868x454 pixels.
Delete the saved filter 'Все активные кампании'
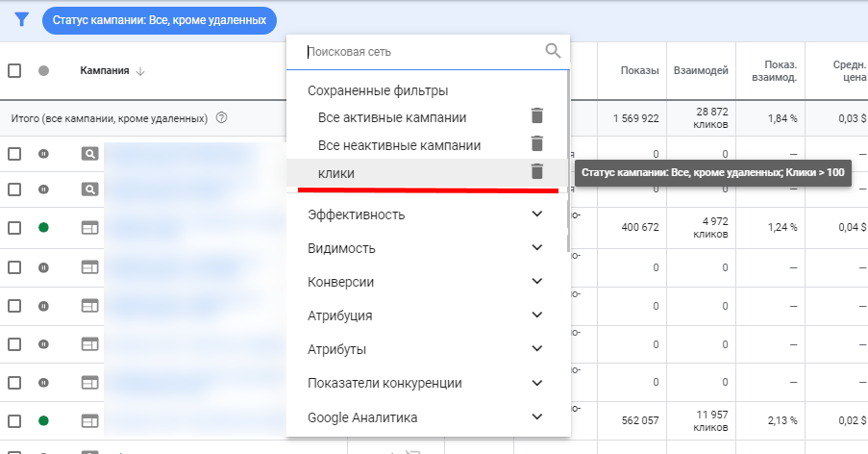[536, 116]
